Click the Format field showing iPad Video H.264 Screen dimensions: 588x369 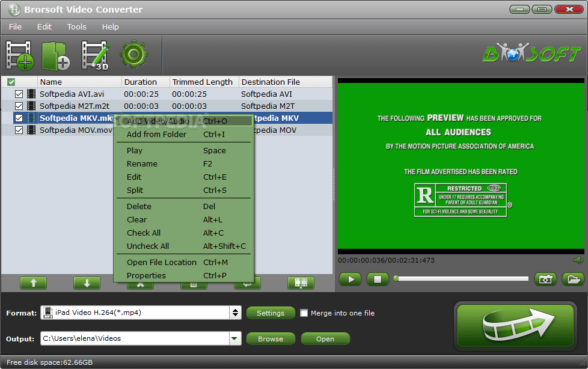[135, 313]
